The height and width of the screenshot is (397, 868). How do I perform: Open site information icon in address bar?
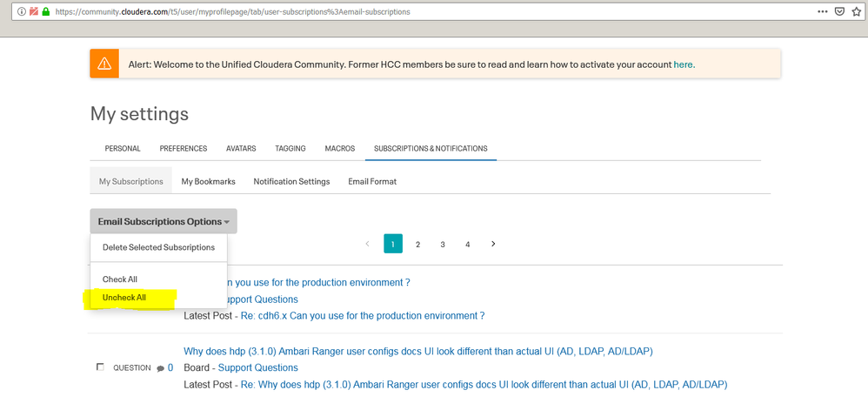22,11
